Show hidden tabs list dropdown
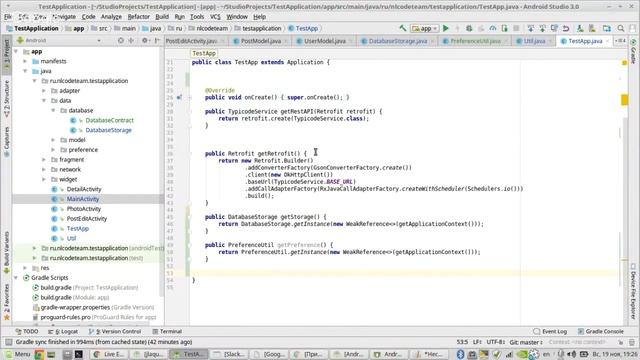Viewport: 640px width, 360px height. [x=620, y=41]
